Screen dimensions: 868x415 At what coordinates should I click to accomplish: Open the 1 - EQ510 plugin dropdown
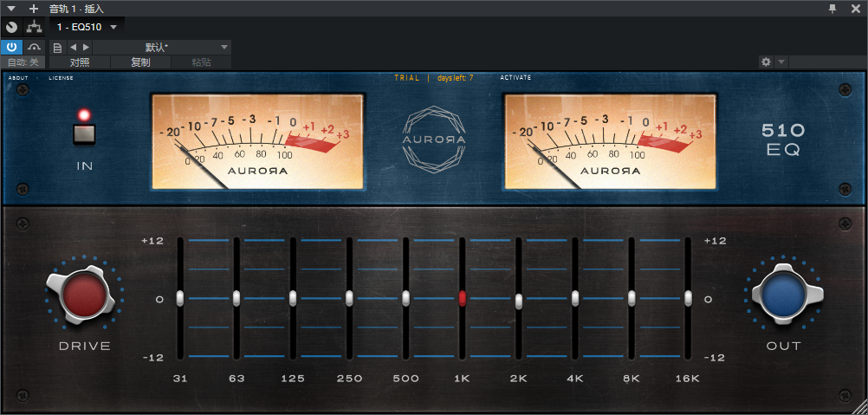click(87, 27)
